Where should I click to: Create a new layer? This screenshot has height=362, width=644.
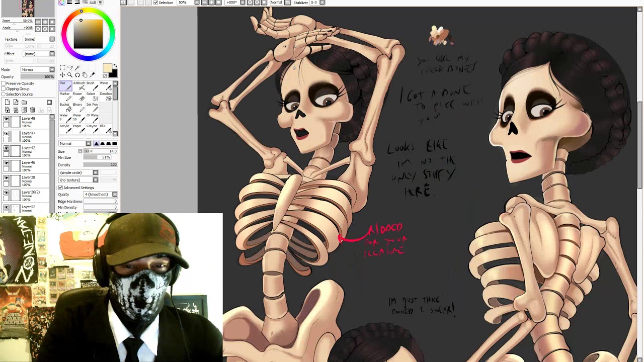click(7, 102)
